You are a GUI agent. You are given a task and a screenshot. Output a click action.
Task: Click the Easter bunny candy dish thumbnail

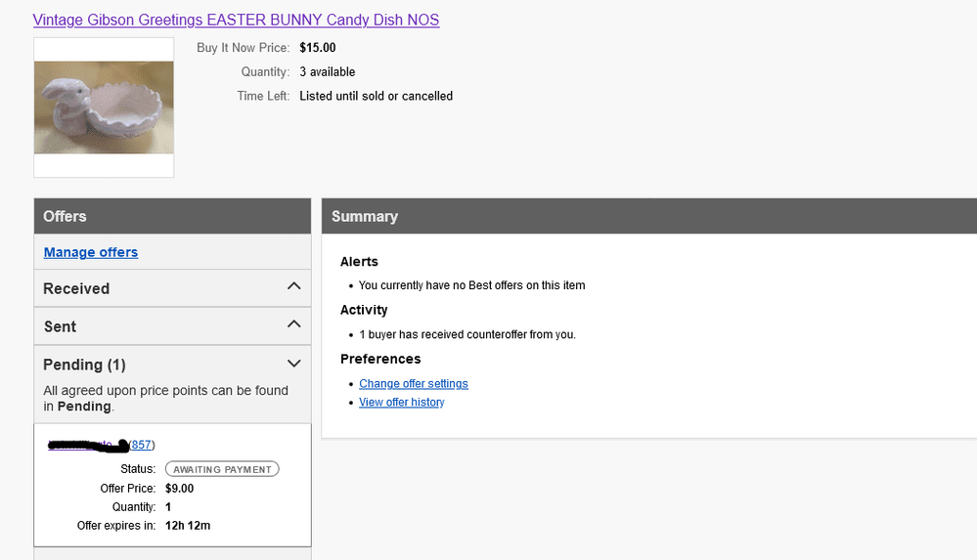[104, 108]
